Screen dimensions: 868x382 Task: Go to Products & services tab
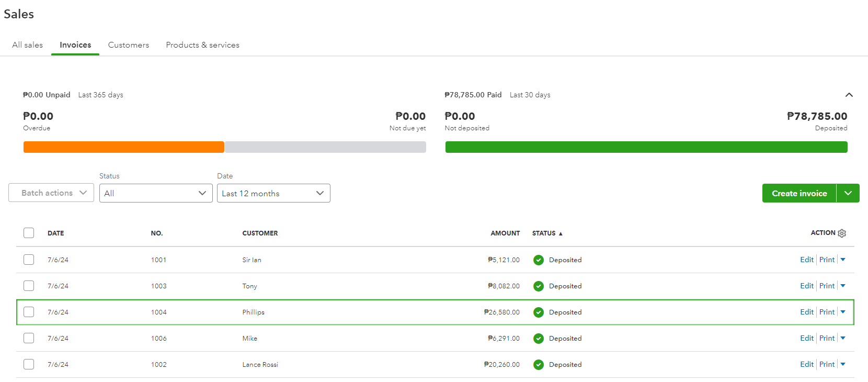pyautogui.click(x=202, y=45)
